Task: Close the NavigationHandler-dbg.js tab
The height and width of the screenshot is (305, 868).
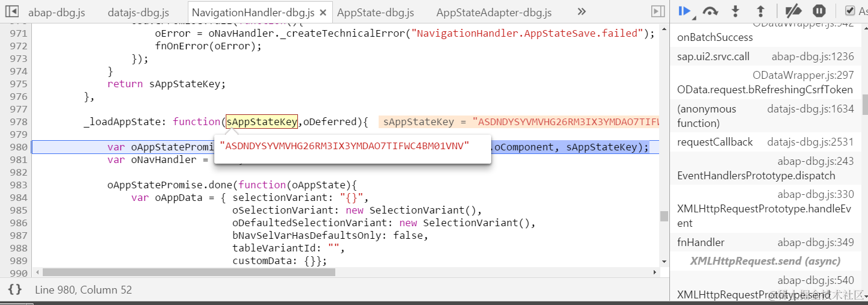Action: [x=323, y=13]
